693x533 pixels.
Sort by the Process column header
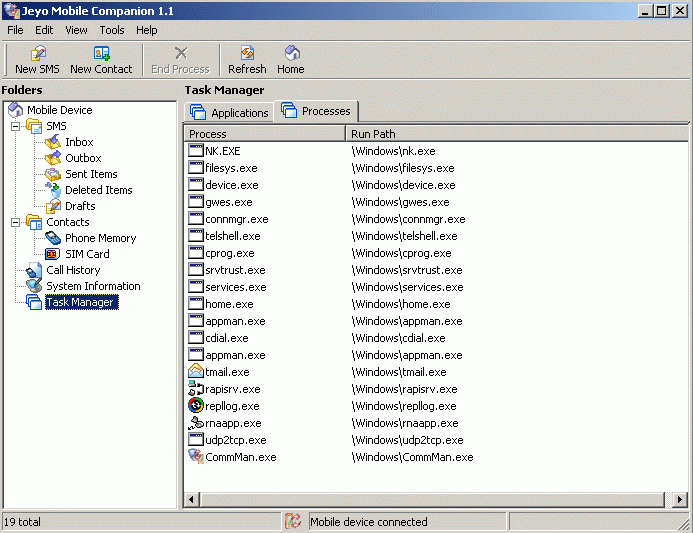tap(264, 134)
